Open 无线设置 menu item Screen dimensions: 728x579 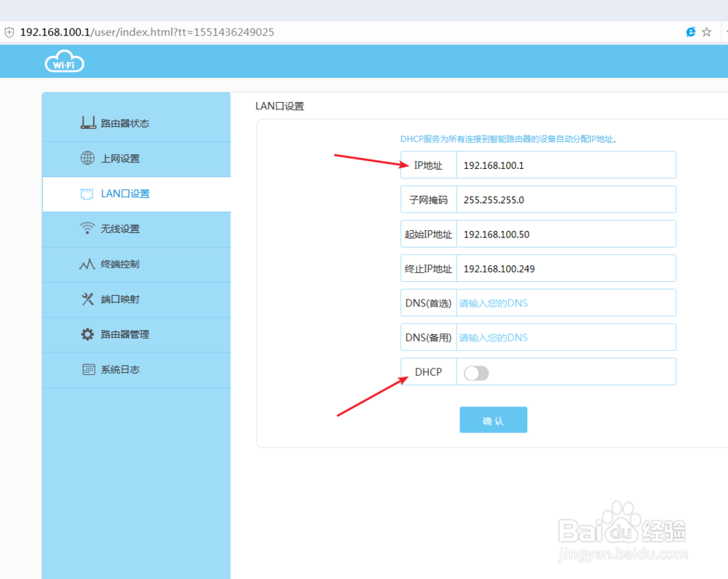pos(137,229)
